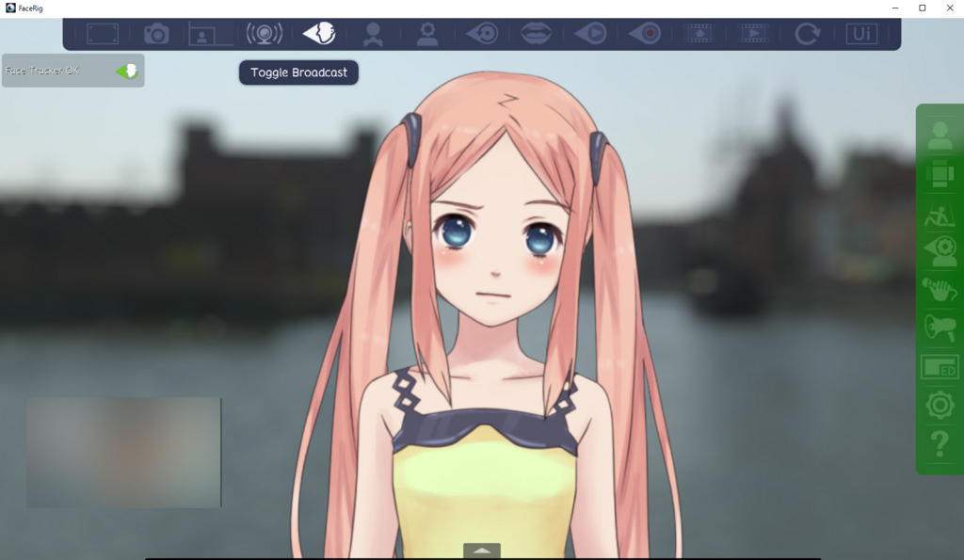Click the eye icon with play symbol
The image size is (964, 560).
[x=591, y=34]
